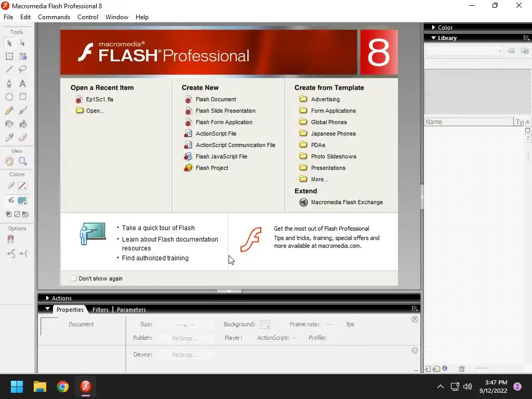Click the Library Name column header
The height and width of the screenshot is (399, 532).
tap(469, 122)
